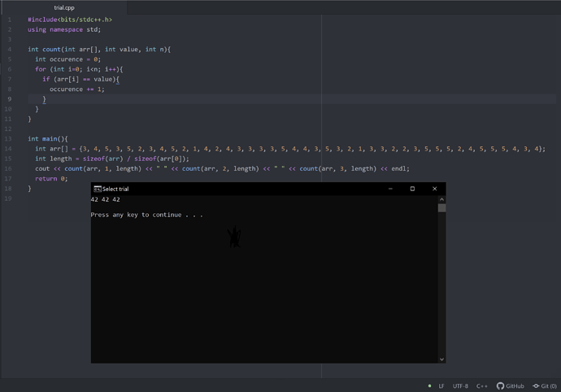Click console scrollbar down arrow

[441, 359]
